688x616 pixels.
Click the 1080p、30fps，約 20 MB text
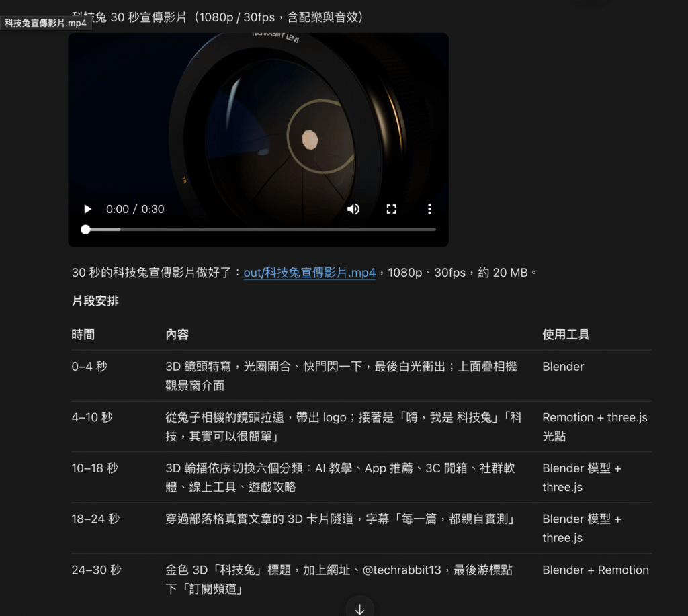[x=458, y=273]
